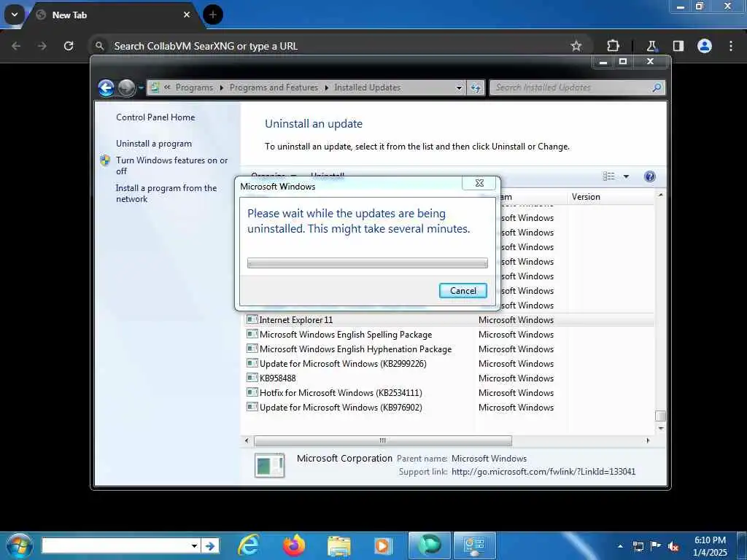Click the icon next to Hotfix KB2534111

pos(252,392)
